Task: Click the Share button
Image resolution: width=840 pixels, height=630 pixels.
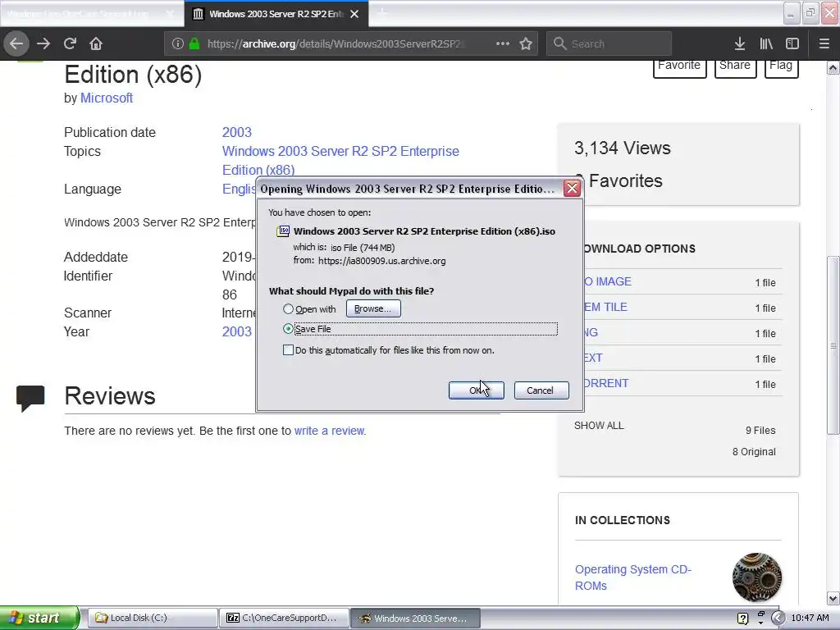Action: click(x=735, y=66)
